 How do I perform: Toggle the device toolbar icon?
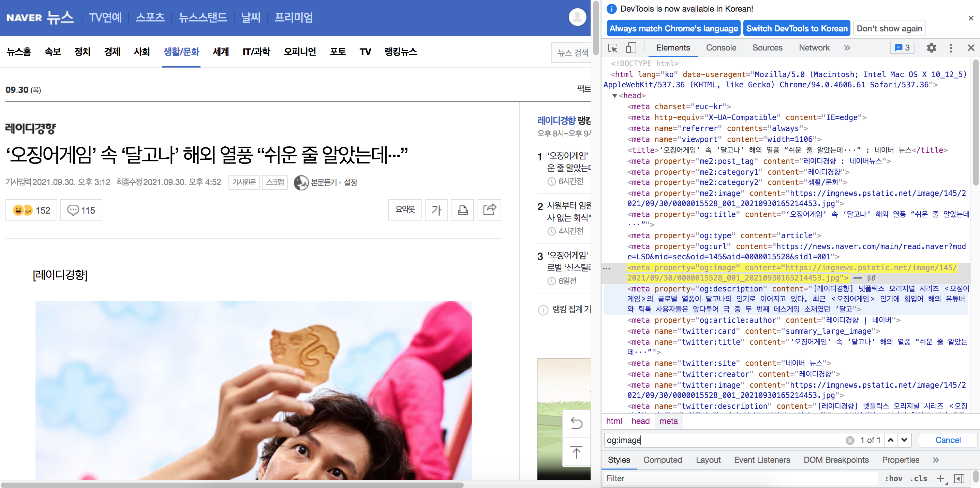tap(631, 48)
